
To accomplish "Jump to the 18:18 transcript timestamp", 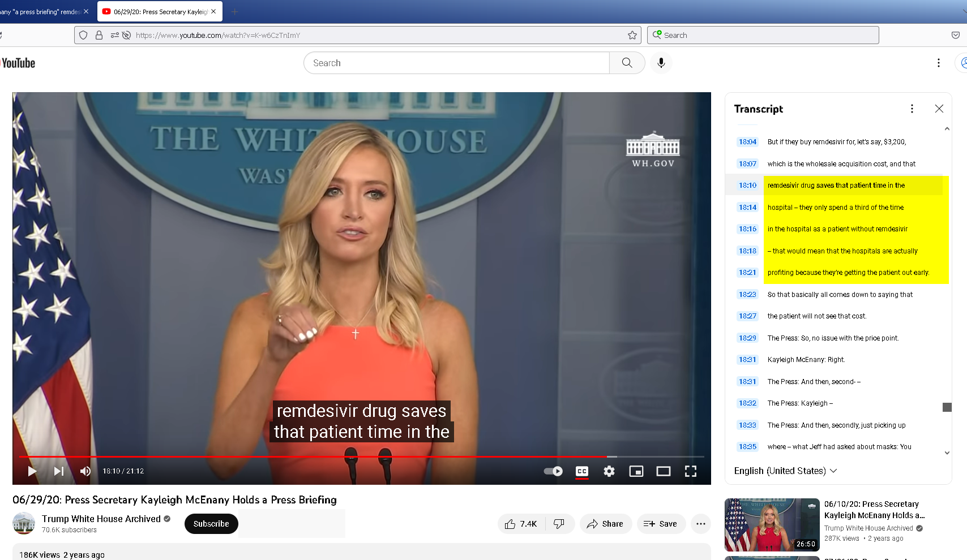I will [x=747, y=251].
